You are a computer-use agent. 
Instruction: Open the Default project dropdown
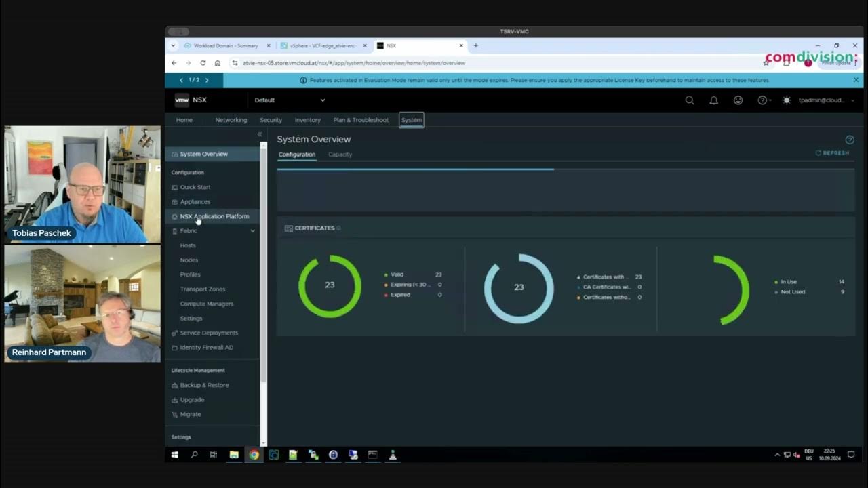pyautogui.click(x=290, y=100)
